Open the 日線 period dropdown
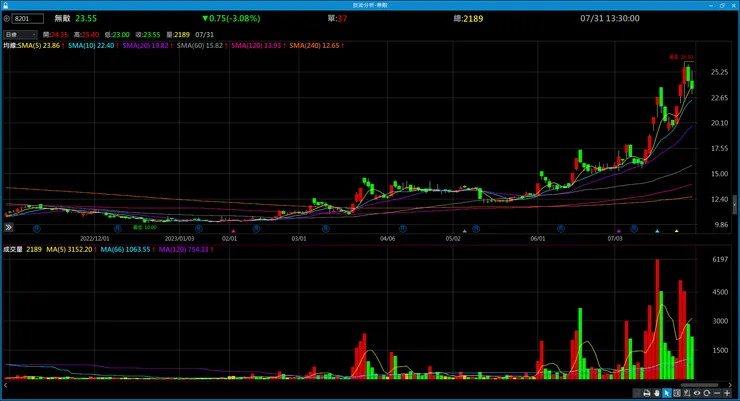The image size is (740, 401). pos(20,34)
